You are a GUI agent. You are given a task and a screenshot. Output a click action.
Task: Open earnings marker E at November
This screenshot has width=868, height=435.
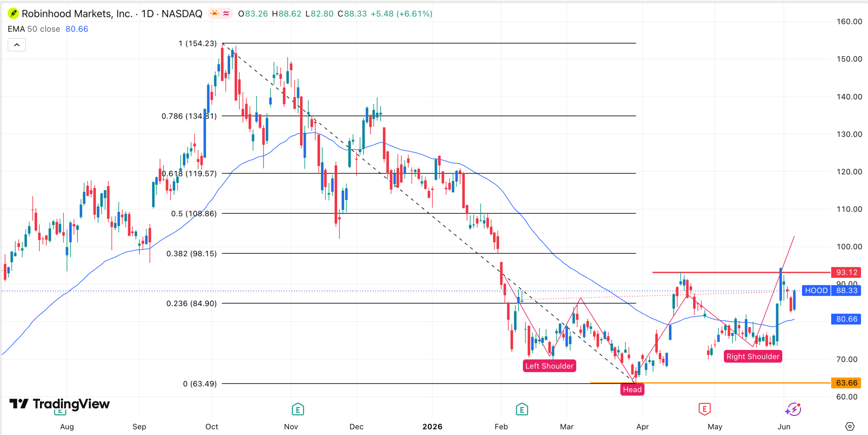[298, 409]
